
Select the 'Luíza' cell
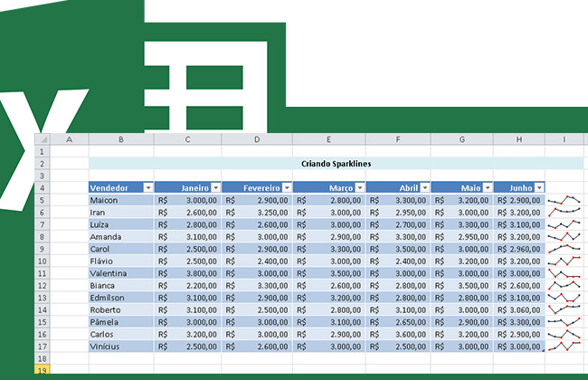(121, 224)
